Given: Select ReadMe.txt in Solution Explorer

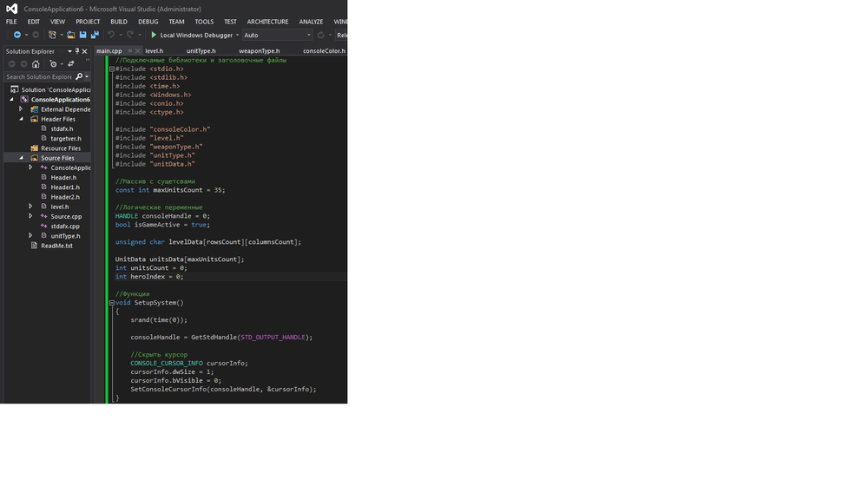Looking at the screenshot, I should click(x=56, y=246).
